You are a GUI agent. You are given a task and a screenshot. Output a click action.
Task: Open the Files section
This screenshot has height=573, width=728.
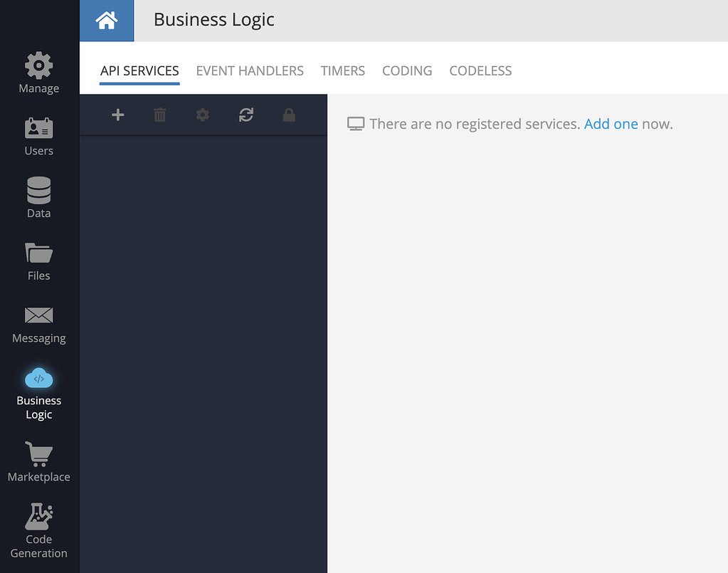38,261
